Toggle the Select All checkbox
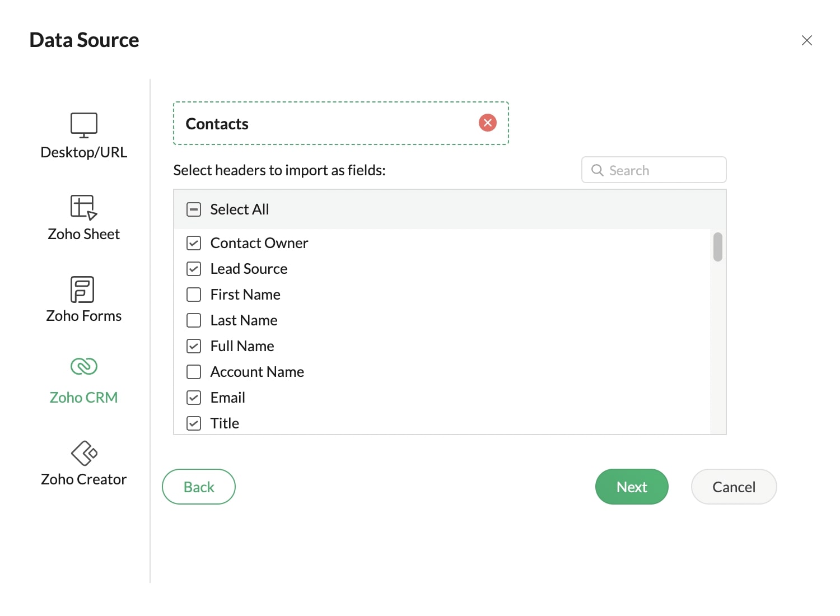This screenshot has width=840, height=616. pyautogui.click(x=194, y=209)
